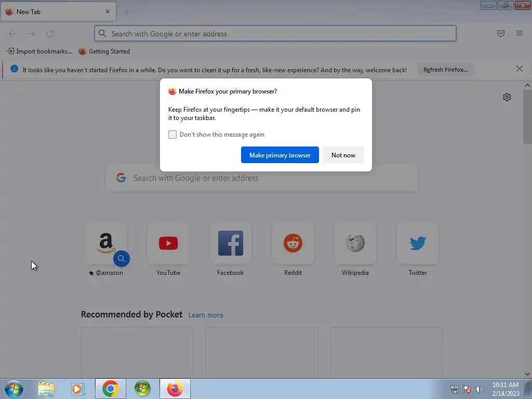The height and width of the screenshot is (399, 532).
Task: Click the info icon in notification bar
Action: tap(14, 69)
